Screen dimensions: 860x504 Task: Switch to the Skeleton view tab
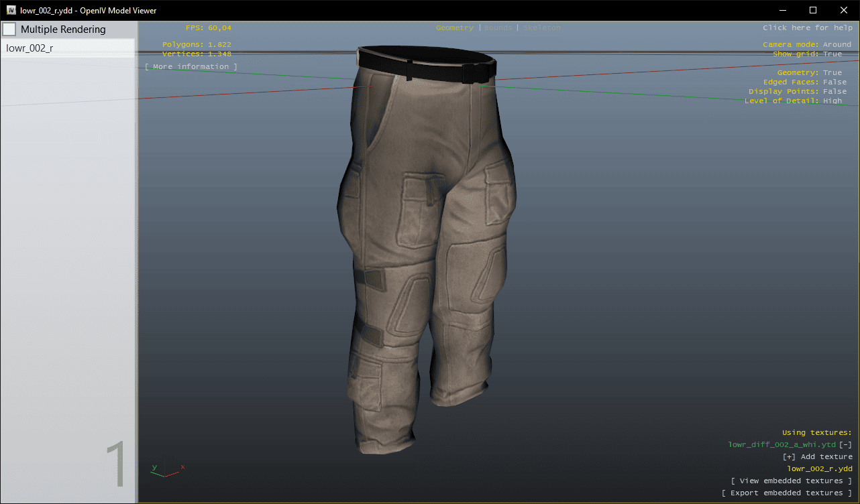click(x=541, y=28)
